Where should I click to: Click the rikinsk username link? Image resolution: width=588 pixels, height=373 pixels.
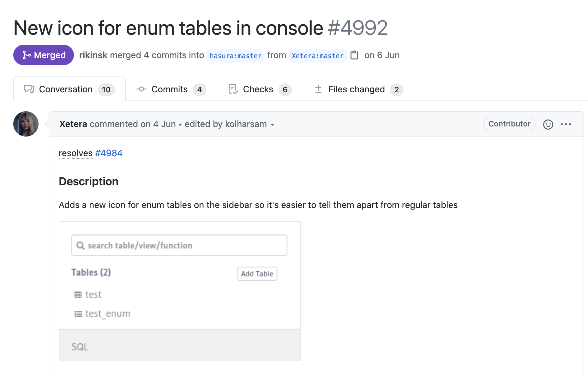(x=93, y=55)
